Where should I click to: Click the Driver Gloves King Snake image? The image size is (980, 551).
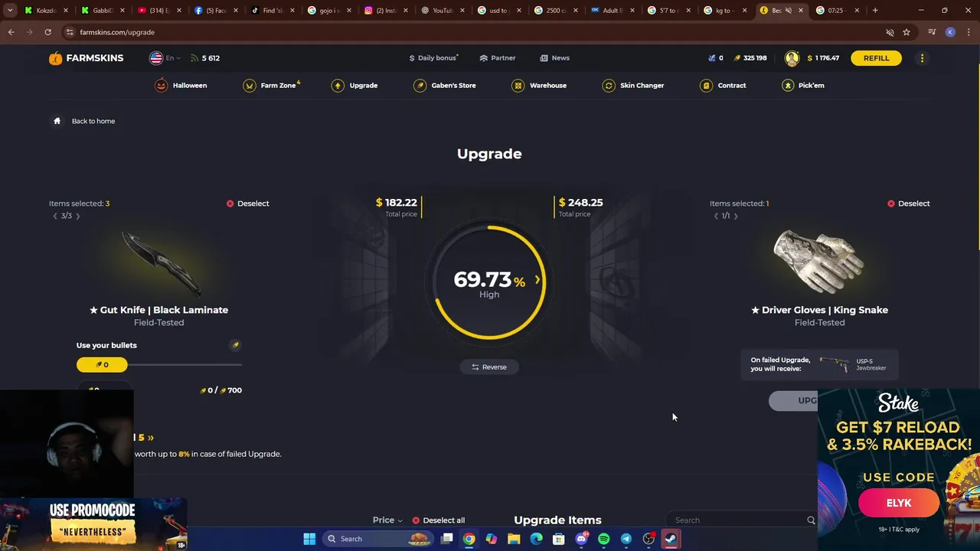tap(819, 262)
